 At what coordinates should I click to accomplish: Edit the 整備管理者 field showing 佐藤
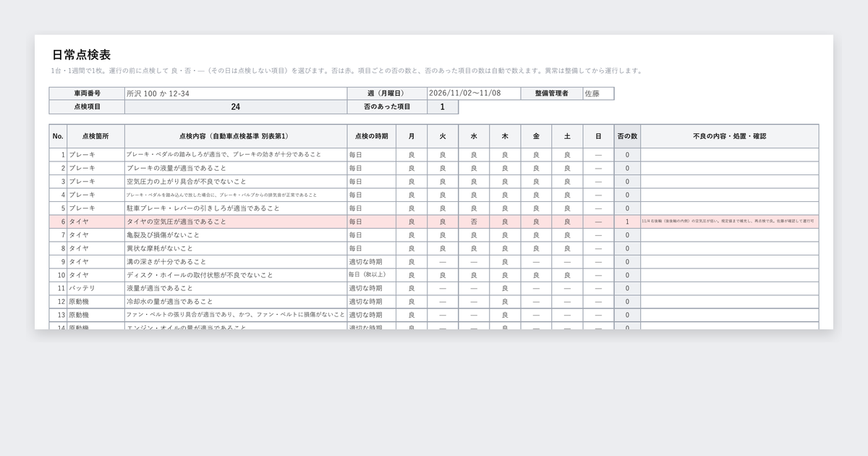tap(598, 93)
